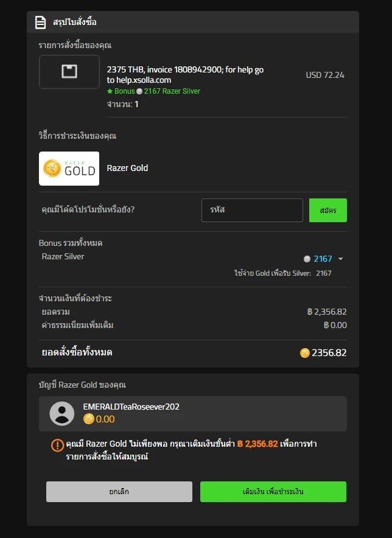Click the silver coin beside "2167 Razer Silver"
Viewport: 392px width, 538px height.
coord(139,91)
